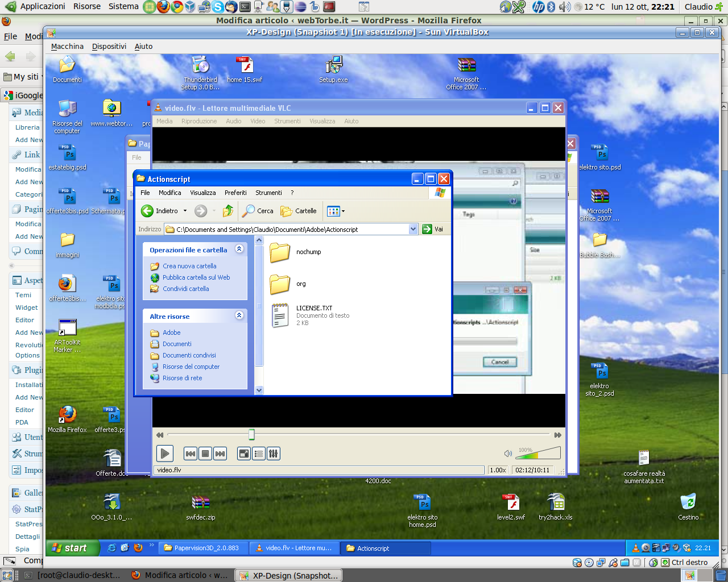Screen dimensions: 728x582
Task: Open home 15.swf desktop icon
Action: pos(245,69)
